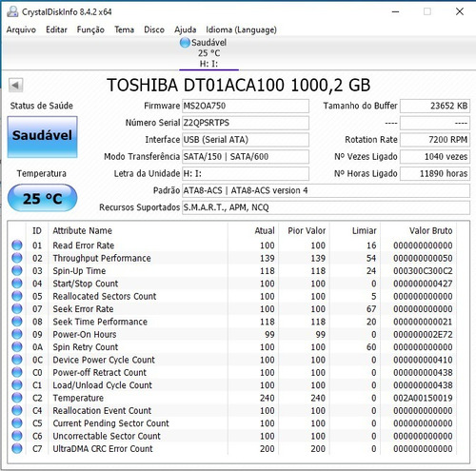The image size is (476, 471).
Task: Open the Editar menu
Action: tap(56, 29)
